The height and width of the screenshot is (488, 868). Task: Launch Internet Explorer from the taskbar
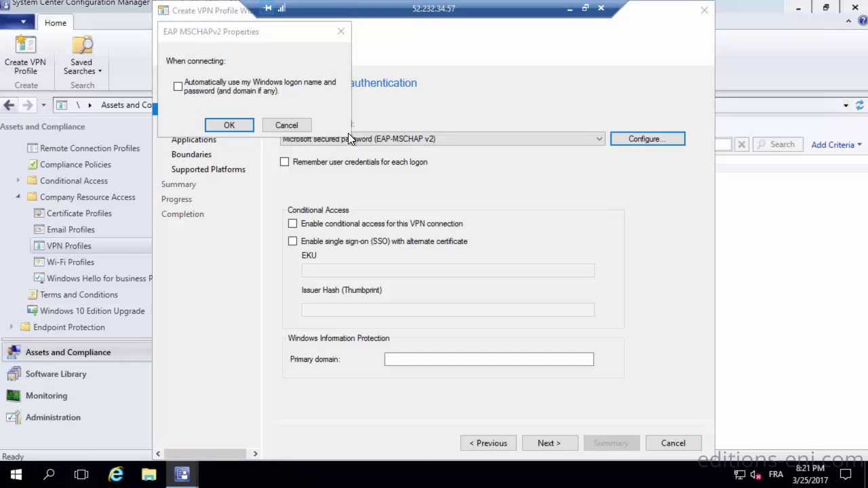116,474
